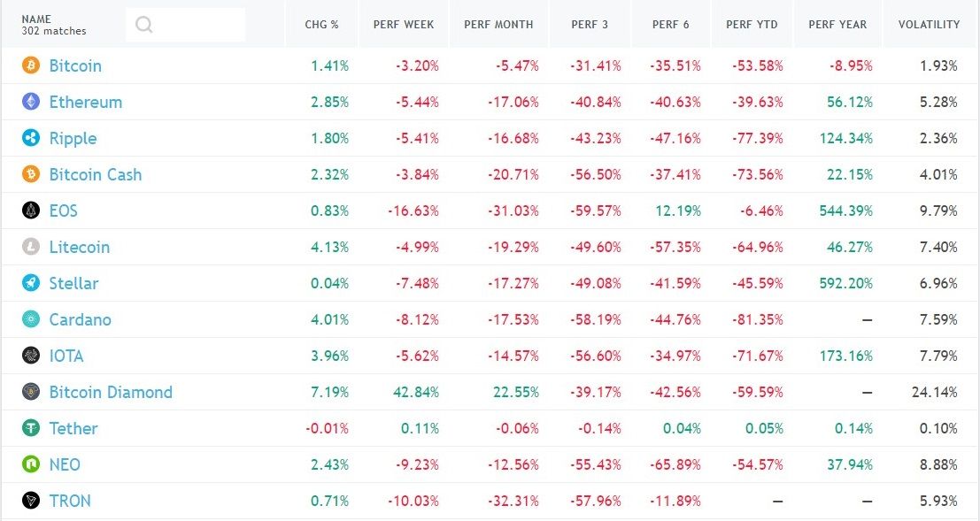The height and width of the screenshot is (521, 980).
Task: Open the Bitcoin Diamond link
Action: [x=111, y=392]
